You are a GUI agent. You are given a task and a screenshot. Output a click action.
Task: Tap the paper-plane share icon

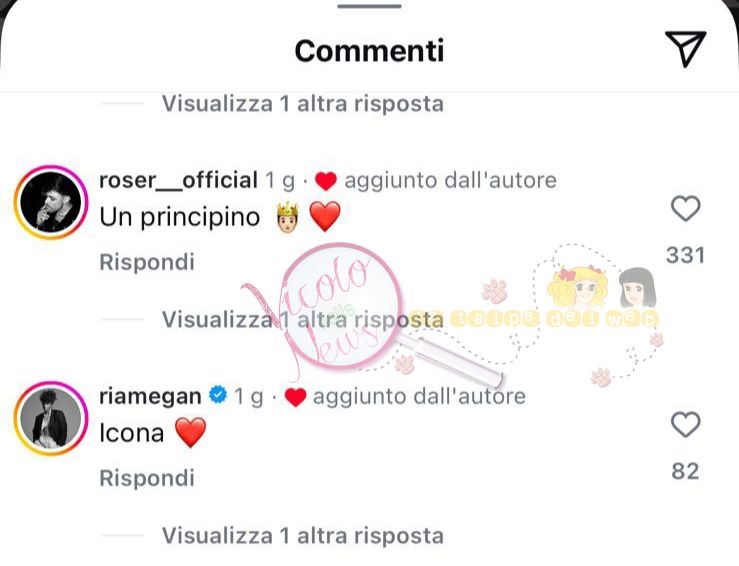point(686,49)
